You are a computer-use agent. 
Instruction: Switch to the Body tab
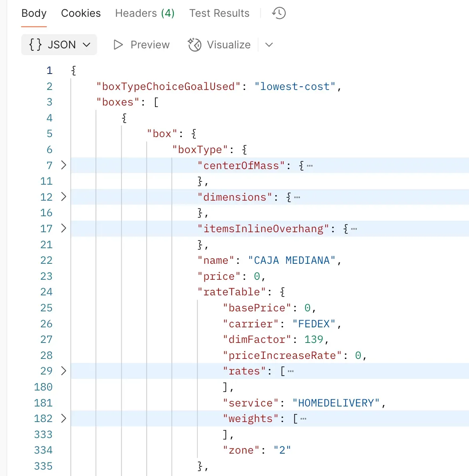coord(34,13)
